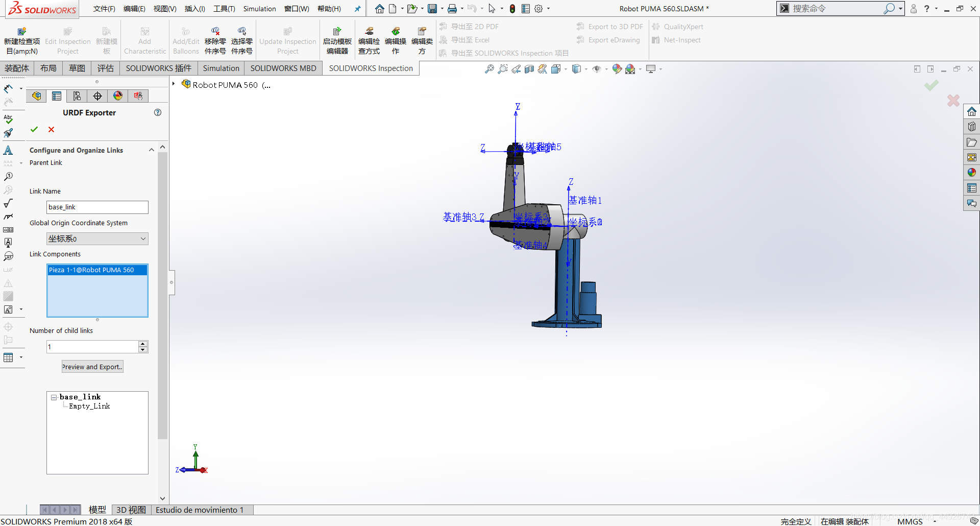Screen dimensions: 980x526
Task: Collapse base_link node in link tree
Action: coord(54,397)
